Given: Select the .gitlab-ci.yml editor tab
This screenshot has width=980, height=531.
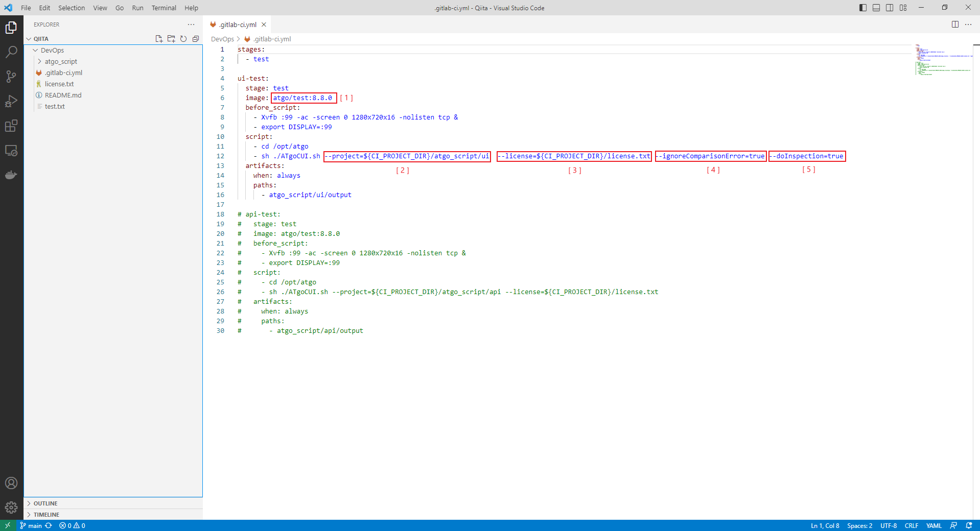Looking at the screenshot, I should pyautogui.click(x=238, y=25).
